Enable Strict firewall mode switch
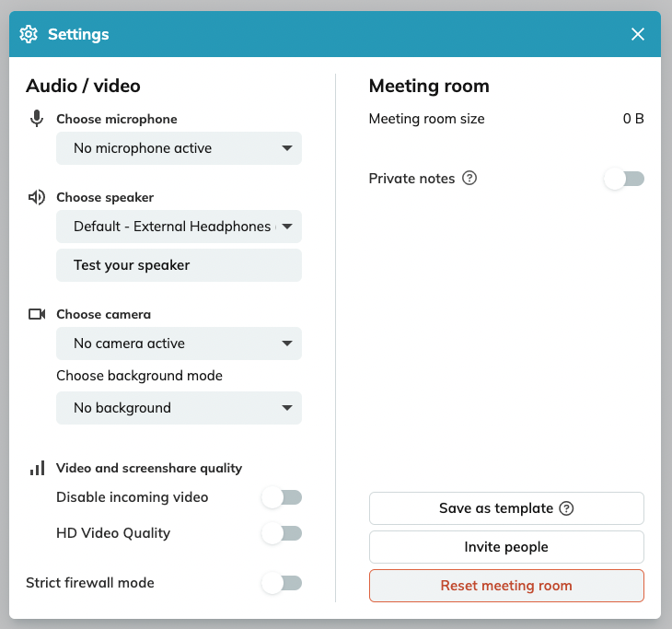Screen dimensions: 672x629 pos(282,583)
